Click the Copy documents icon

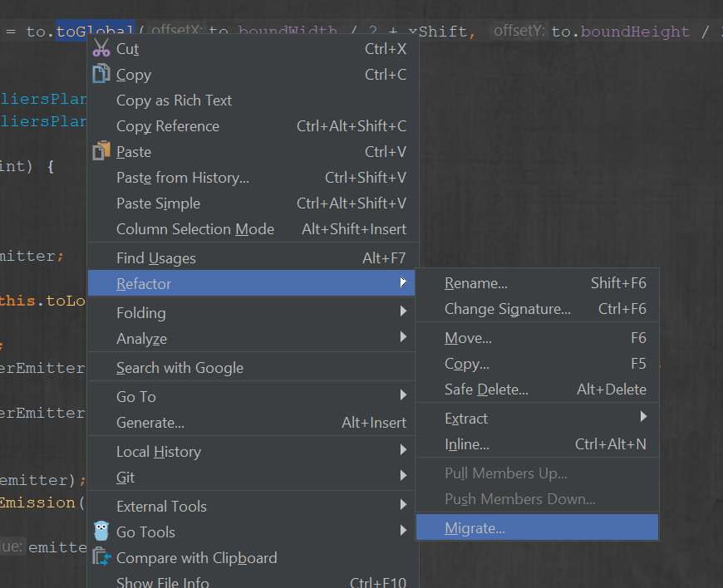tap(101, 75)
